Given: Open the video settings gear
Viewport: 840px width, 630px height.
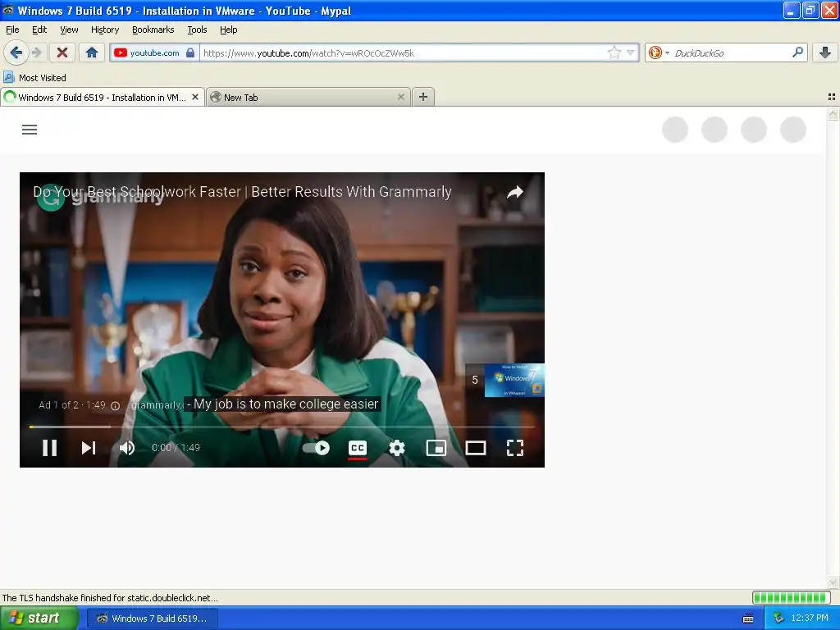Looking at the screenshot, I should pos(397,448).
